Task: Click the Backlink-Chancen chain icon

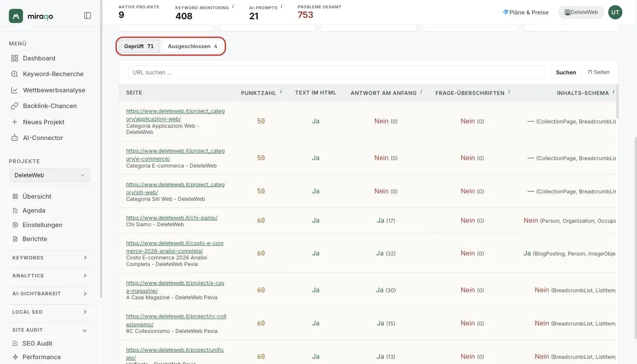Action: pos(14,106)
